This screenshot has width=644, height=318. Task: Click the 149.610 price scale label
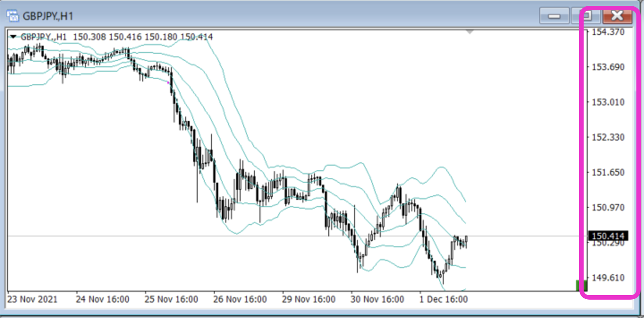[608, 278]
